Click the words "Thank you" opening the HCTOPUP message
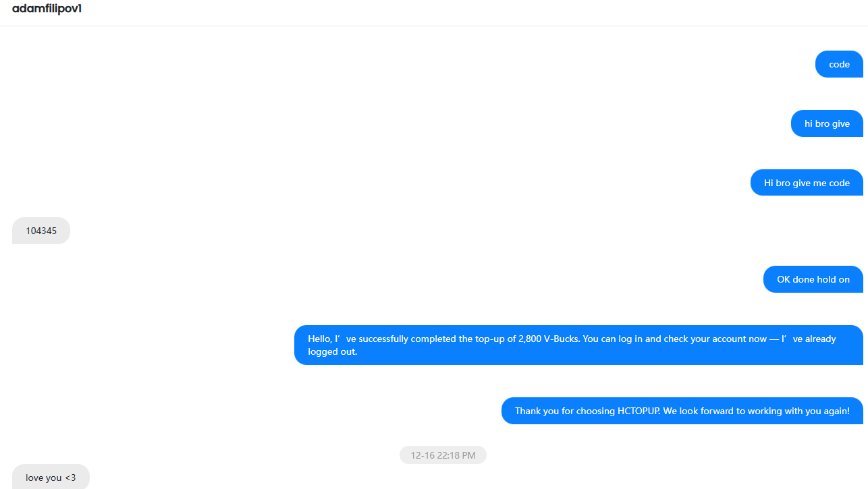This screenshot has width=868, height=489. click(x=537, y=411)
